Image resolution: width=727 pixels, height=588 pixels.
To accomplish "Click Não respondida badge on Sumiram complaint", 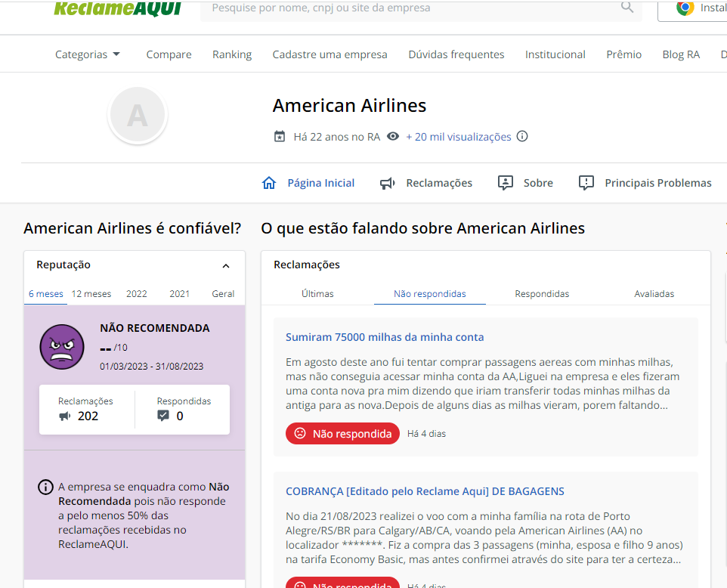I will tap(342, 433).
